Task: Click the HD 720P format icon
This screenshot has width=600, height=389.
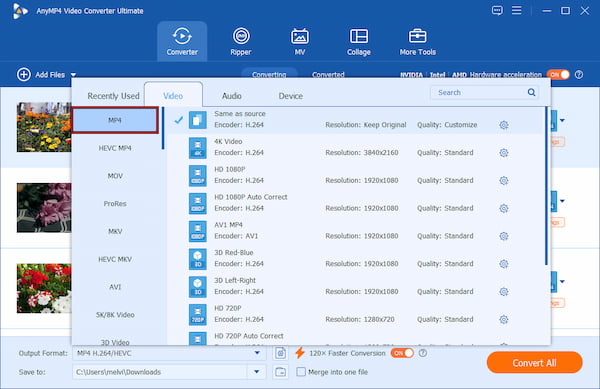Action: coord(197,314)
